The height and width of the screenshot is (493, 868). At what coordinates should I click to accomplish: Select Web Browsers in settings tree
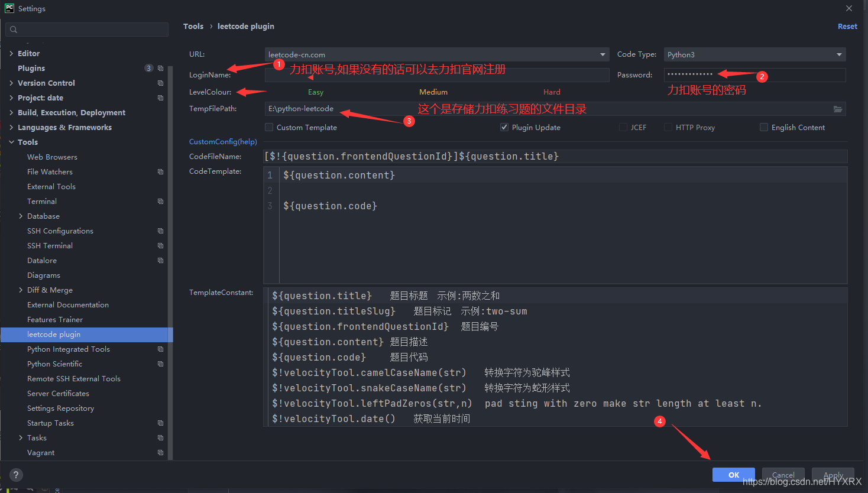point(52,157)
